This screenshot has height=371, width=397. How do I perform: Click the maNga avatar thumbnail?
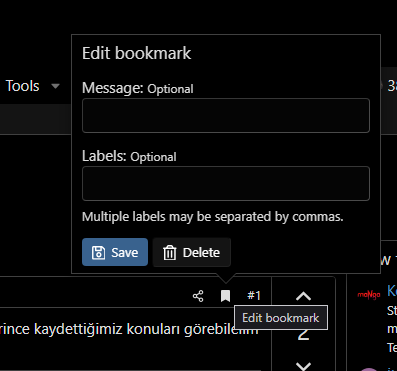click(x=369, y=295)
